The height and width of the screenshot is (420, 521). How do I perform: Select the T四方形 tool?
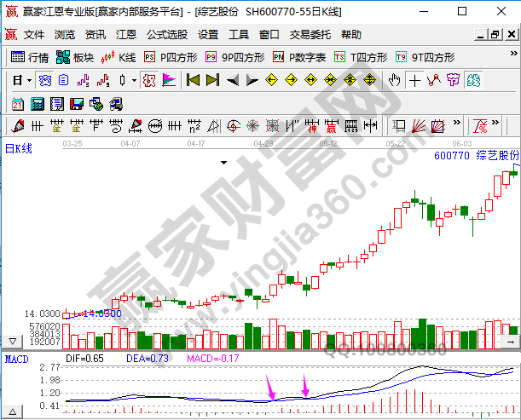[x=361, y=58]
